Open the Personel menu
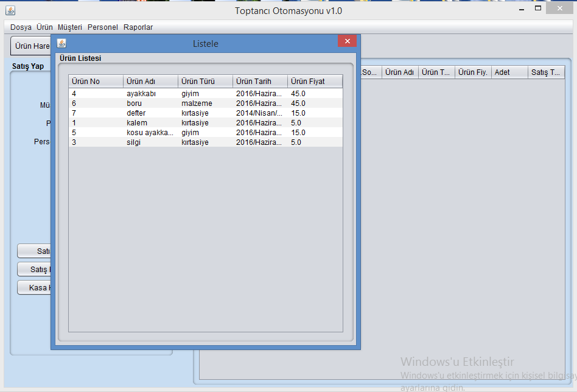Image resolution: width=577 pixels, height=392 pixels. pos(103,27)
